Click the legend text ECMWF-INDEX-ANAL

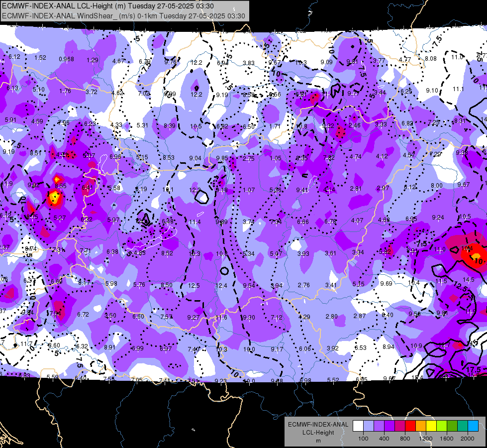click(318, 425)
